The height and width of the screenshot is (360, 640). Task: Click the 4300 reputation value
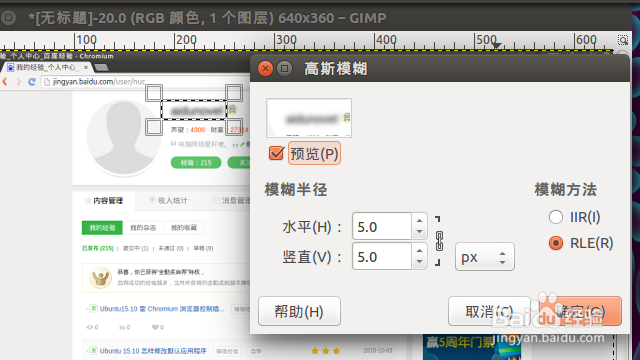pyautogui.click(x=198, y=130)
